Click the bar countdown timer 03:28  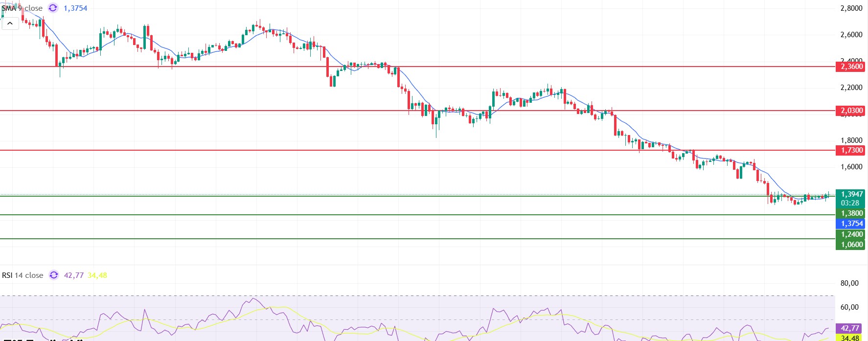(x=850, y=203)
